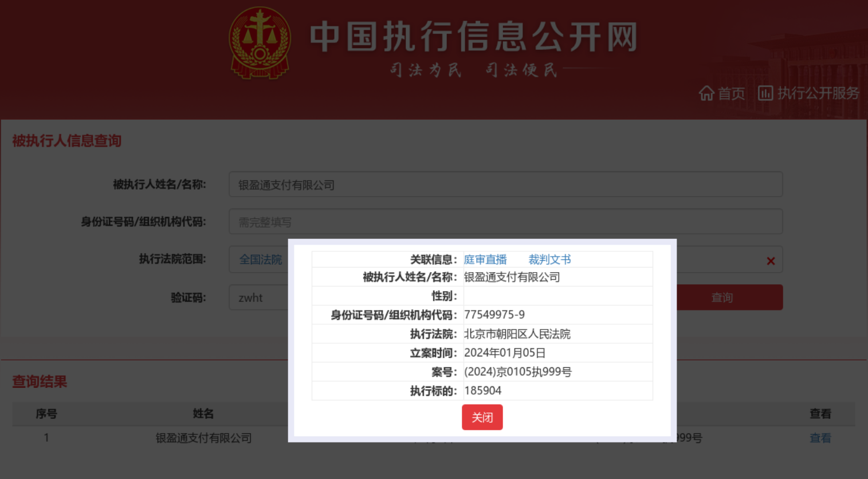868x479 pixels.
Task: Click the 姓名 column header
Action: pos(203,414)
